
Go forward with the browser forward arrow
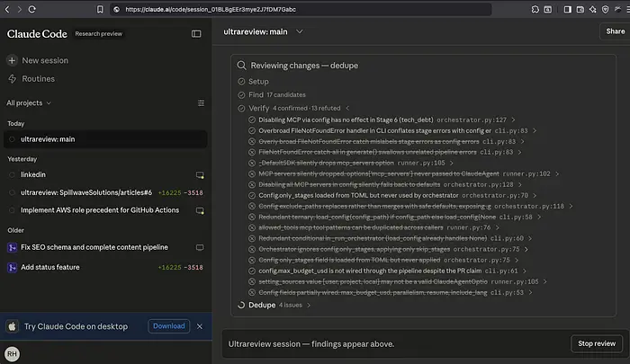pos(19,9)
